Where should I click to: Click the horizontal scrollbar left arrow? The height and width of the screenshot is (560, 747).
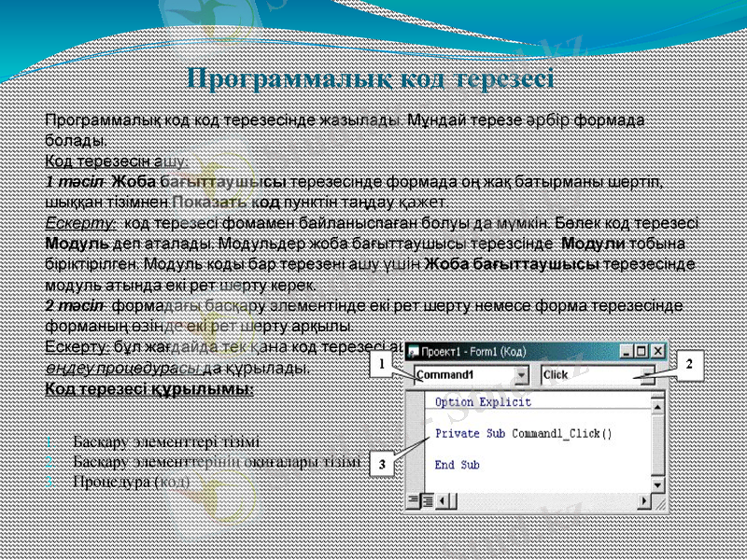(443, 498)
